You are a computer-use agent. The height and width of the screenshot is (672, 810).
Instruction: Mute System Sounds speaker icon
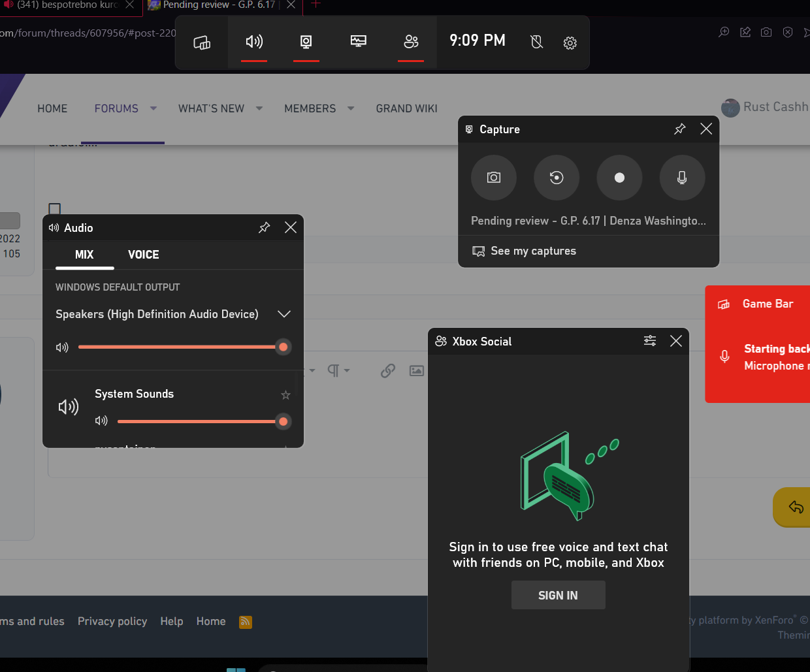[101, 421]
